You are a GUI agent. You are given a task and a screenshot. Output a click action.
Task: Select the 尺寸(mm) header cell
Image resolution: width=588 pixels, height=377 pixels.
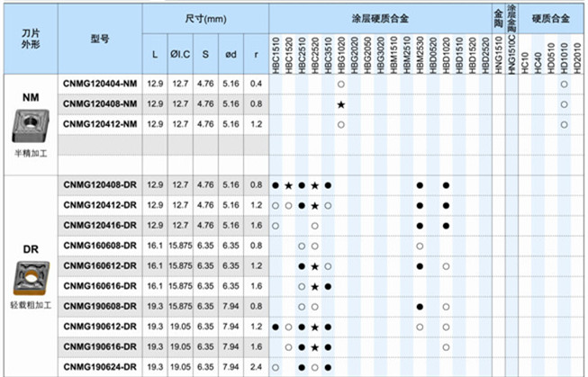[x=206, y=18]
